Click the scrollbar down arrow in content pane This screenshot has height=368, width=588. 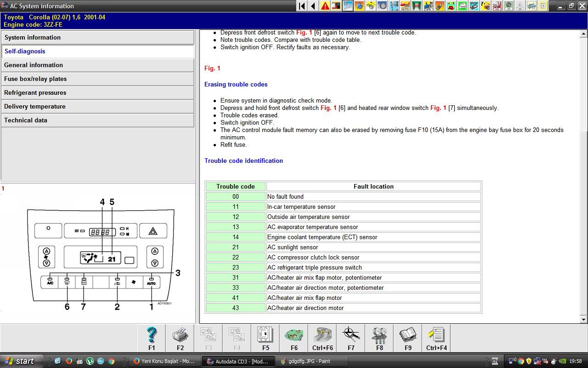click(x=584, y=319)
